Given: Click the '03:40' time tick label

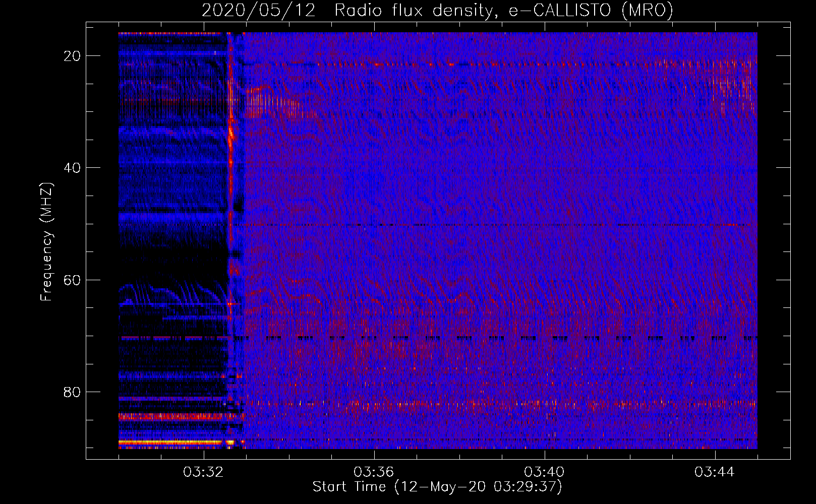Looking at the screenshot, I should tap(544, 472).
